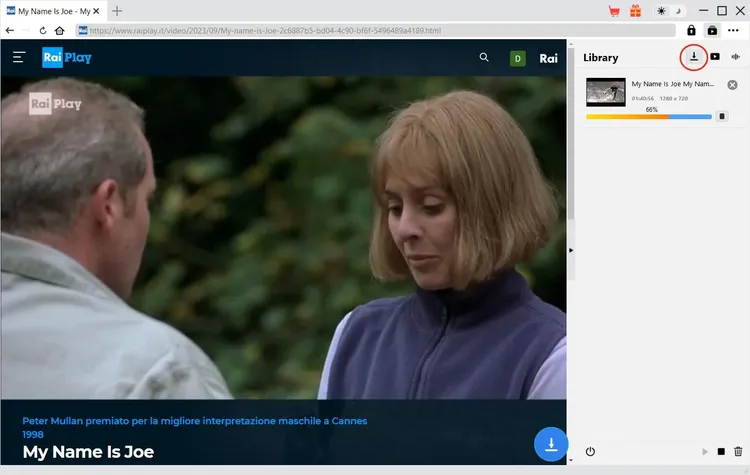Collapse the Library side panel arrow
Image resolution: width=750 pixels, height=475 pixels.
tap(571, 249)
